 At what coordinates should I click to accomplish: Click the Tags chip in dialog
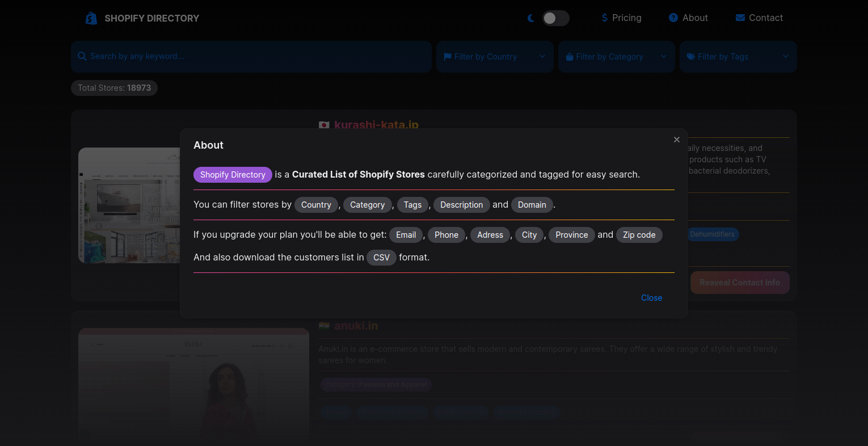click(412, 205)
